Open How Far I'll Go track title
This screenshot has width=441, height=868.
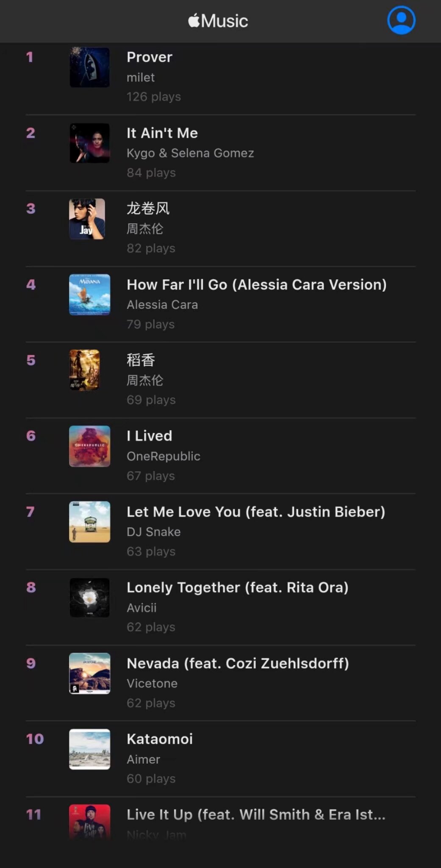click(256, 285)
